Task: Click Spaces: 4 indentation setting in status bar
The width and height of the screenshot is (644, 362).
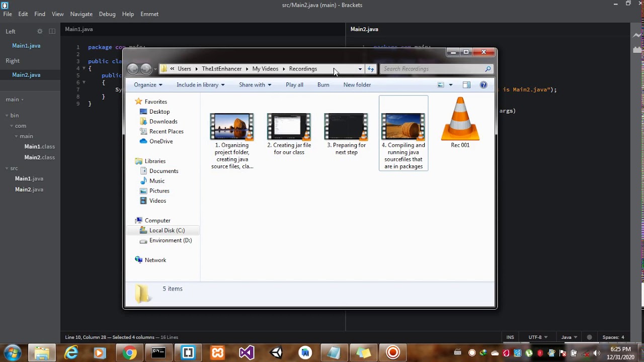Action: 613,337
